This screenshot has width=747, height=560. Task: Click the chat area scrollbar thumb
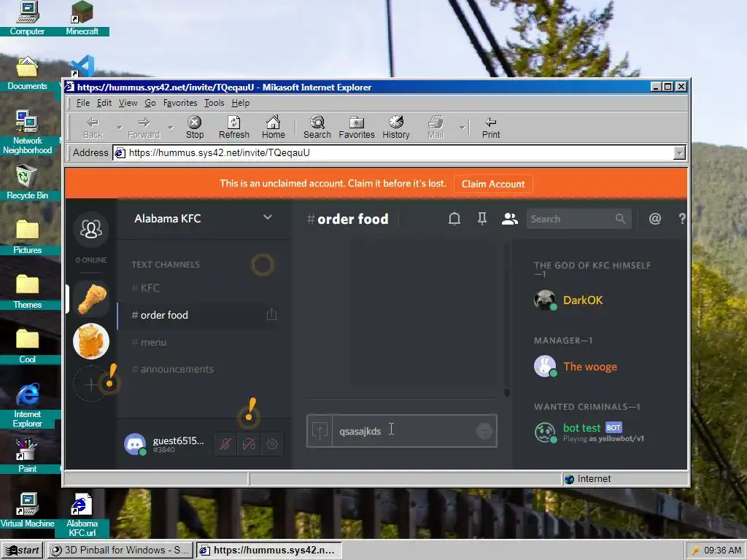507,392
